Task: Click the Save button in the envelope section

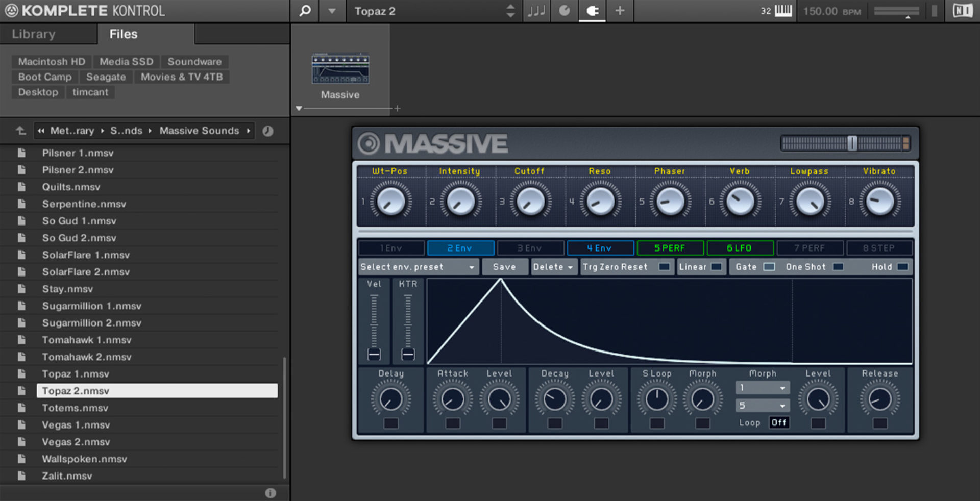Action: click(504, 266)
